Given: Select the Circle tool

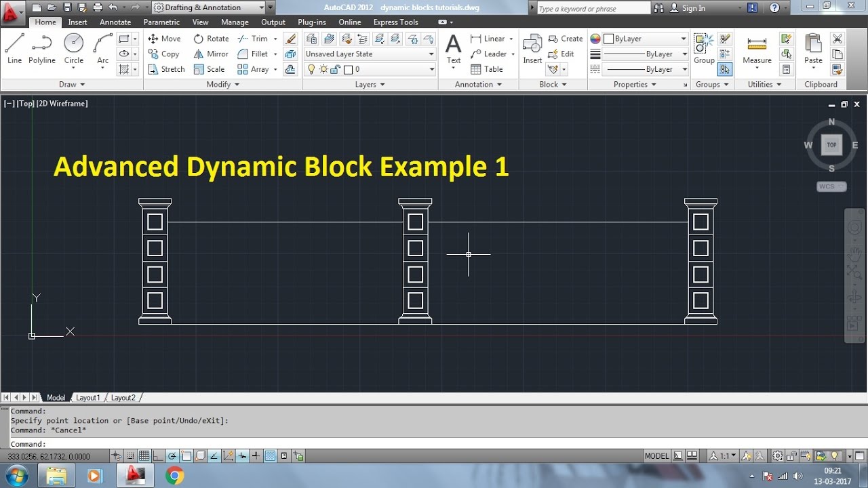Looking at the screenshot, I should pyautogui.click(x=74, y=49).
